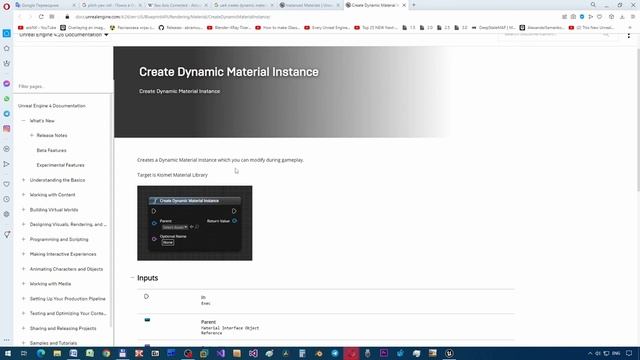Image resolution: width=640 pixels, height=360 pixels.
Task: Open the bookmarks heart in Opera sidebar
Action: [7, 184]
